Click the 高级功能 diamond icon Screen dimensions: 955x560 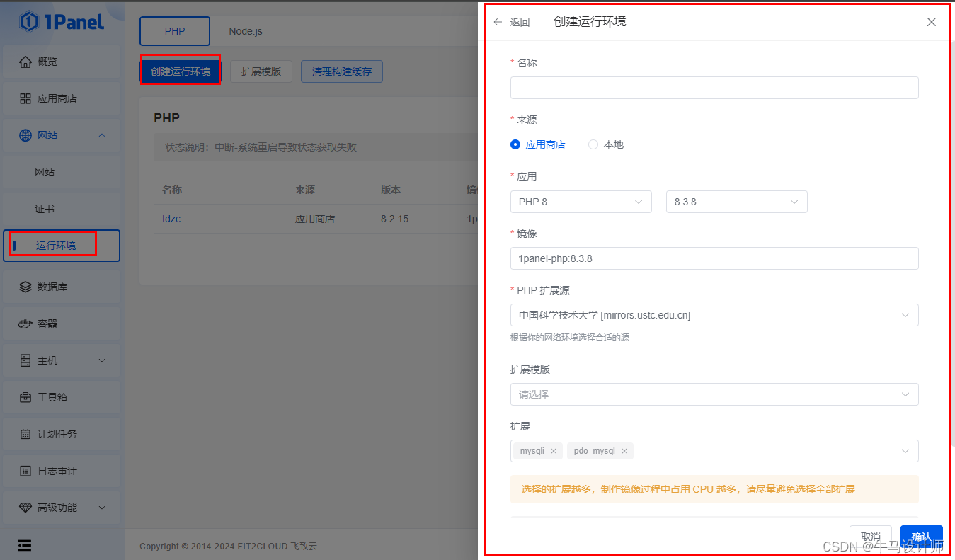(x=25, y=508)
